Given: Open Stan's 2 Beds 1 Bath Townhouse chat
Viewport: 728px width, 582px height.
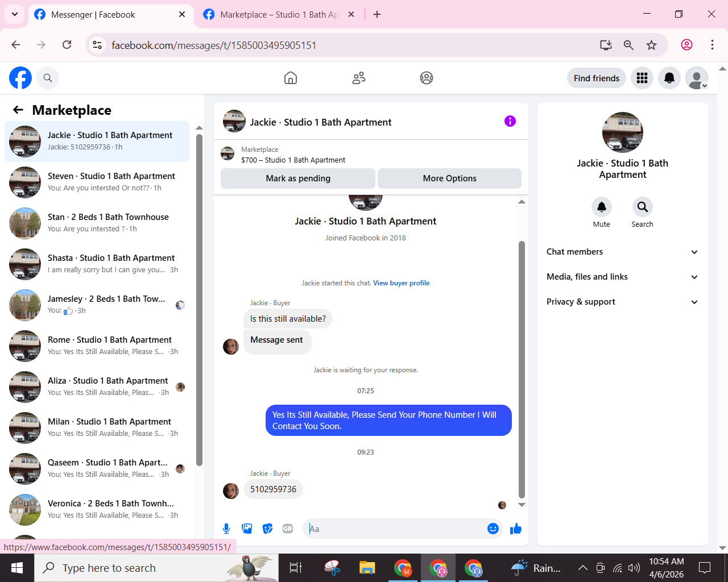Looking at the screenshot, I should click(x=97, y=223).
